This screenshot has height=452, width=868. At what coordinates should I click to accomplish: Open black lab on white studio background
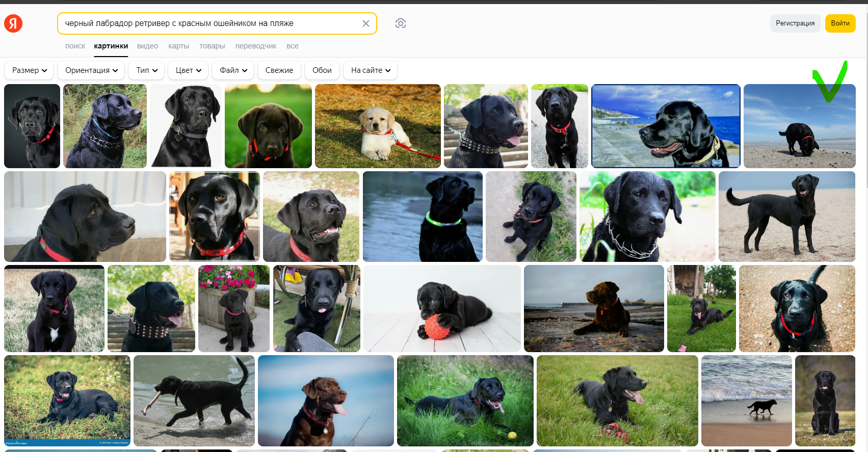186,126
